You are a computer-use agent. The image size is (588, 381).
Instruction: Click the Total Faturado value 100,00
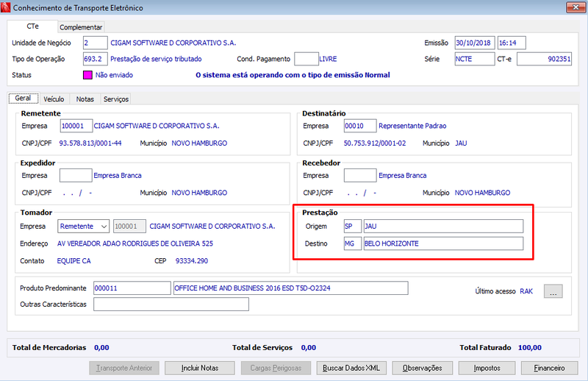[530, 348]
